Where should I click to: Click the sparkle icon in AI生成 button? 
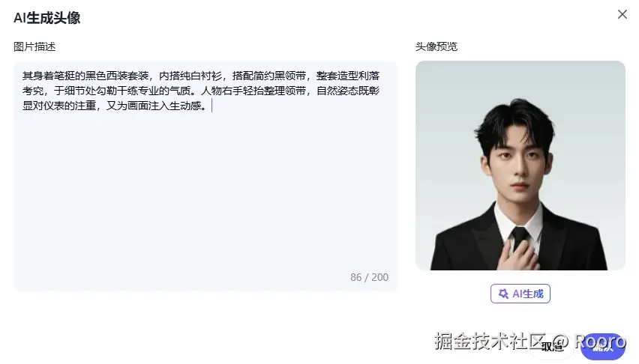click(503, 294)
